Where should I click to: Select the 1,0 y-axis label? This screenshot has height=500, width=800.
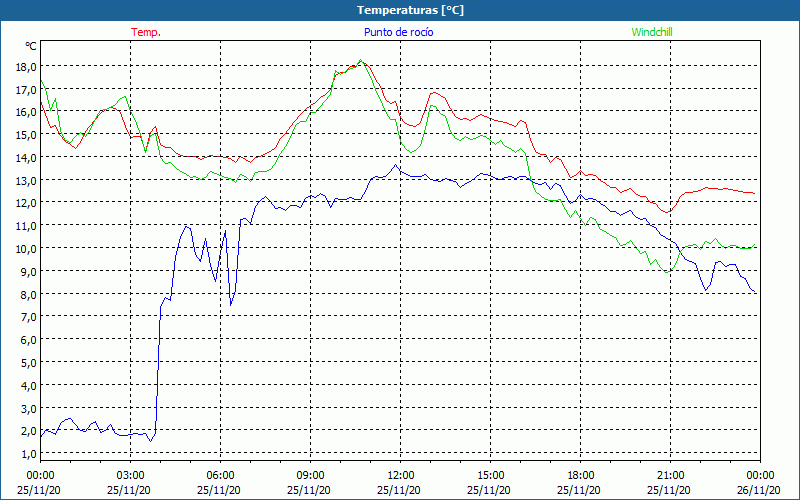click(29, 454)
